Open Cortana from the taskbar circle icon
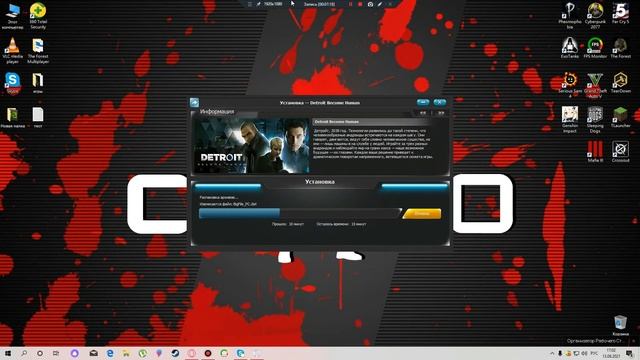The image size is (640, 360). 40,353
